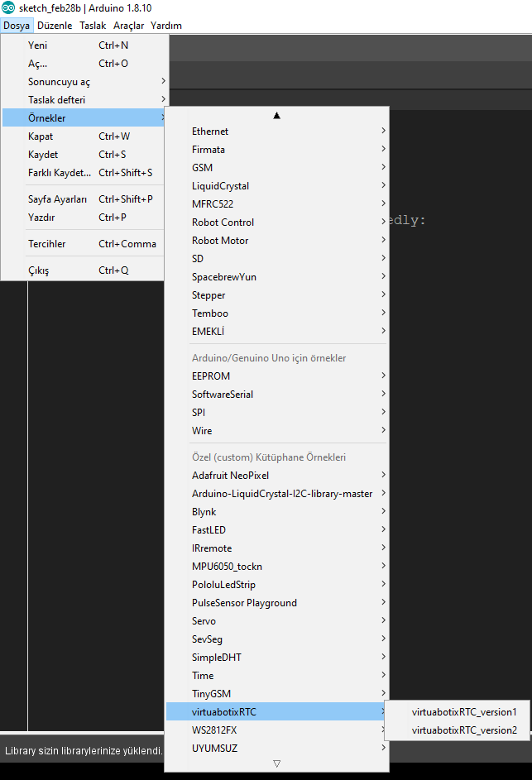Open EEPROM examples submenu

pos(276,376)
